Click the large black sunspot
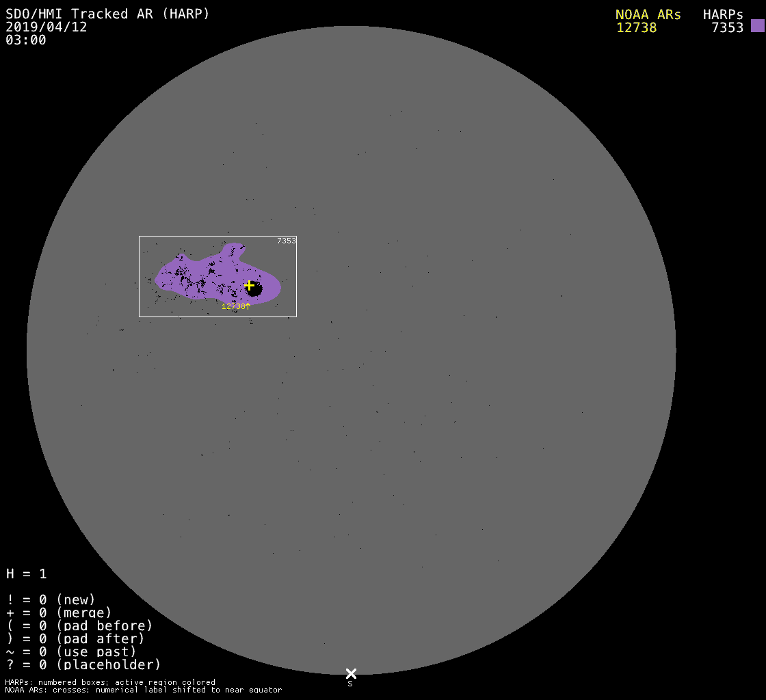 point(254,290)
